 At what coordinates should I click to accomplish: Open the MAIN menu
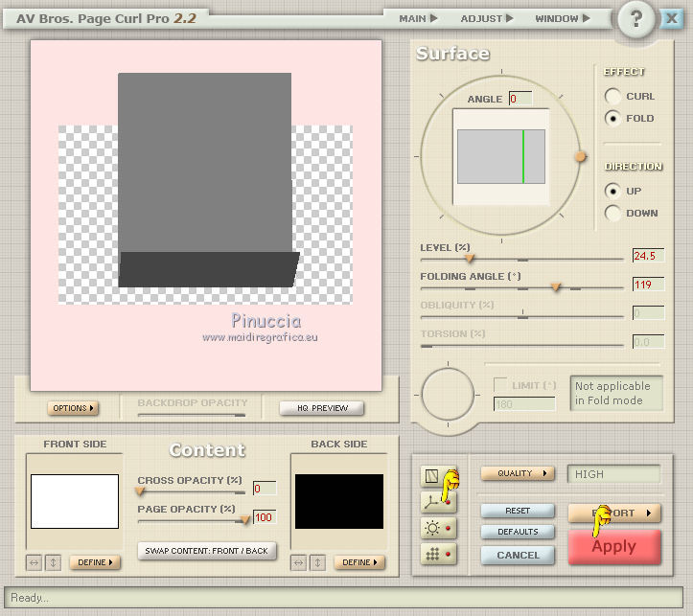tap(418, 18)
